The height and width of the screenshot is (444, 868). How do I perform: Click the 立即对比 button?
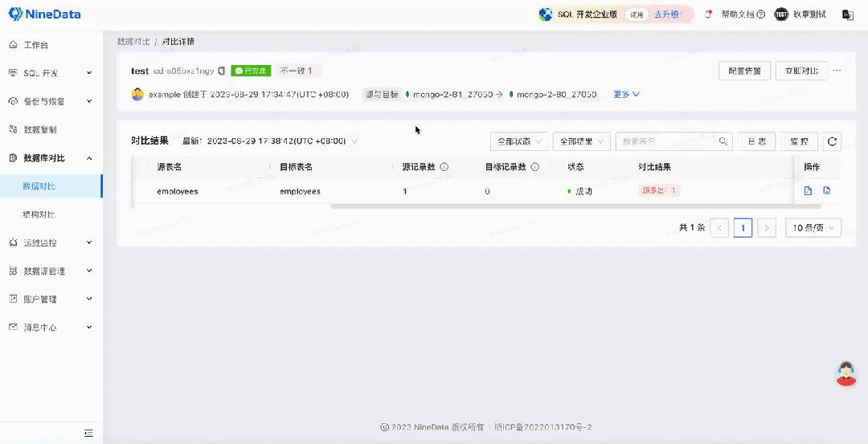coord(801,71)
